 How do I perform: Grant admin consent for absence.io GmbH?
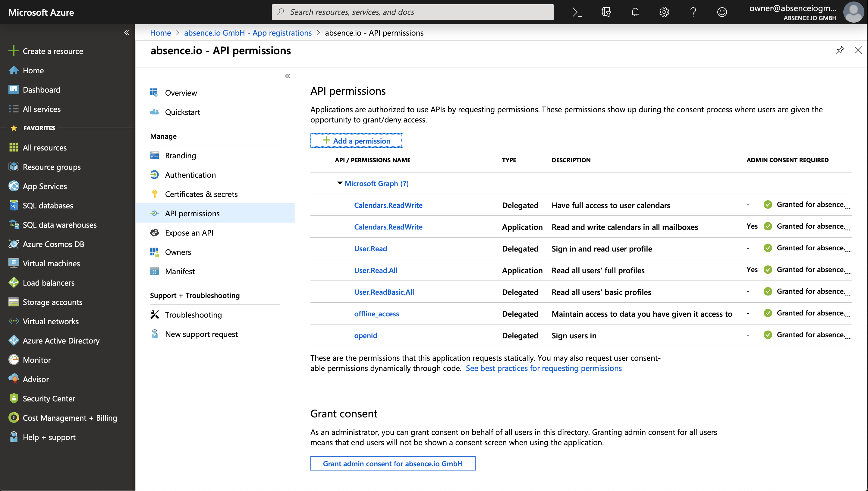(x=392, y=463)
